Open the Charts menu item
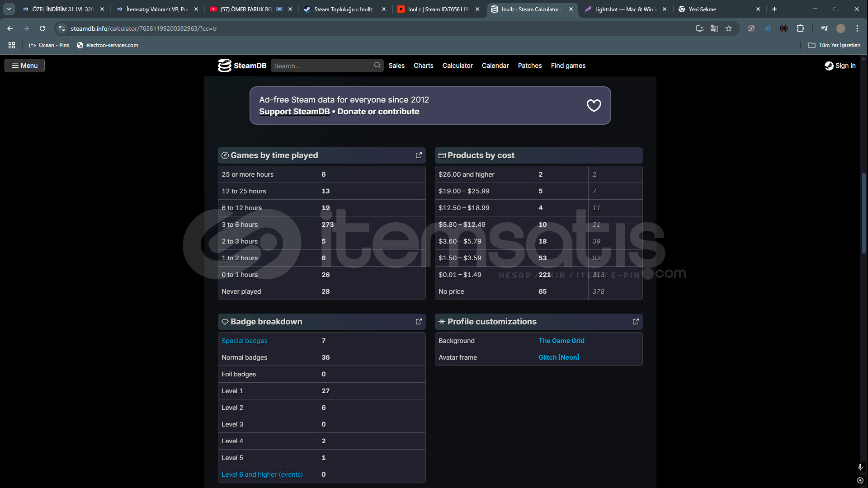The height and width of the screenshot is (488, 868). (x=424, y=66)
